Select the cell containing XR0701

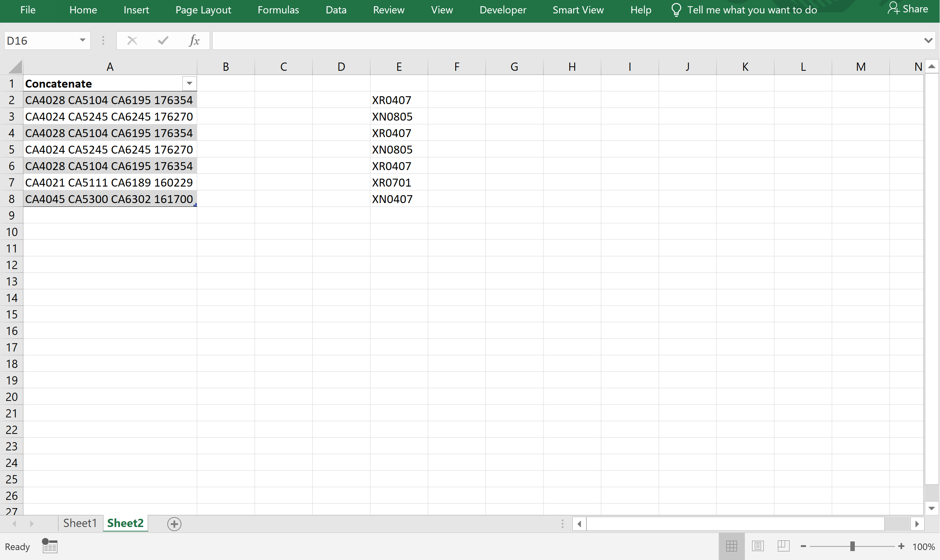[399, 182]
